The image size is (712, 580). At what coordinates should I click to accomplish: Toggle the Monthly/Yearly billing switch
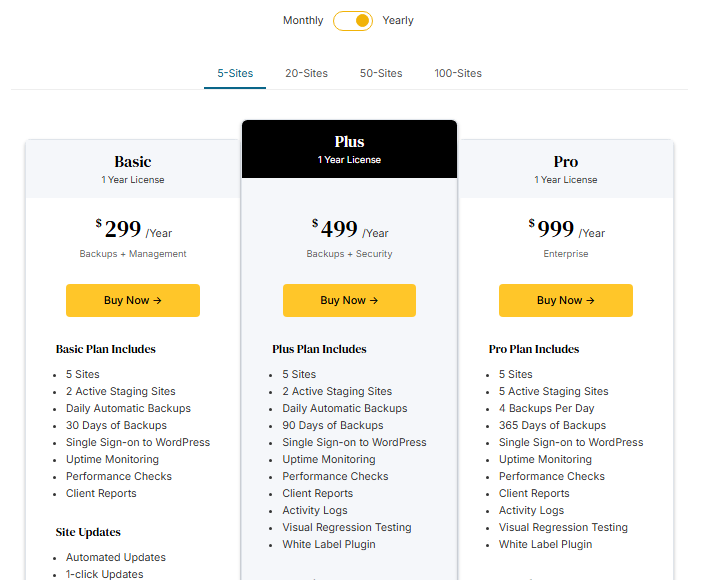[353, 21]
